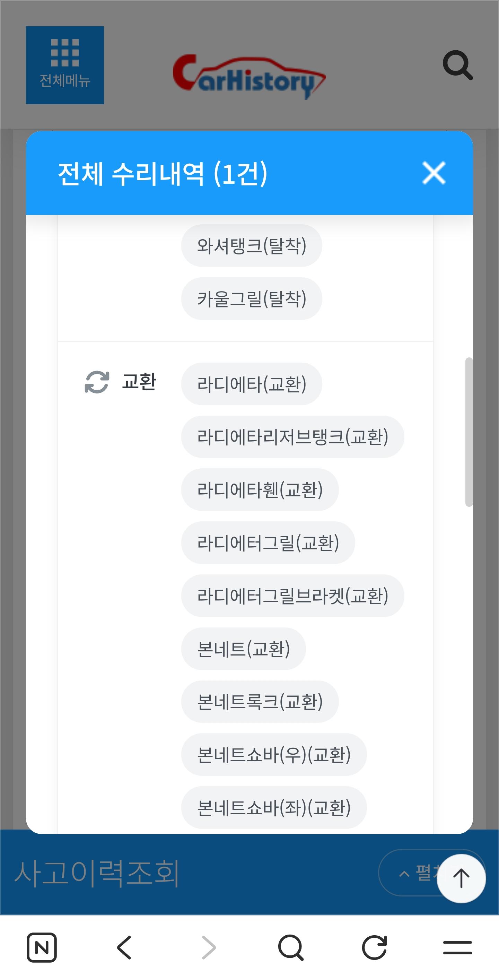Select the 와셔탱크(탈착) chip

[x=251, y=245]
